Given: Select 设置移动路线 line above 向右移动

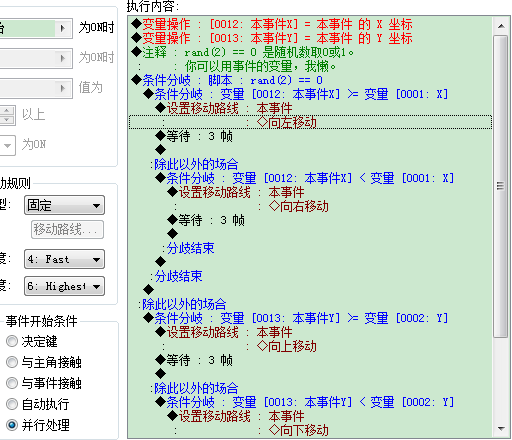Looking at the screenshot, I should 310,192.
